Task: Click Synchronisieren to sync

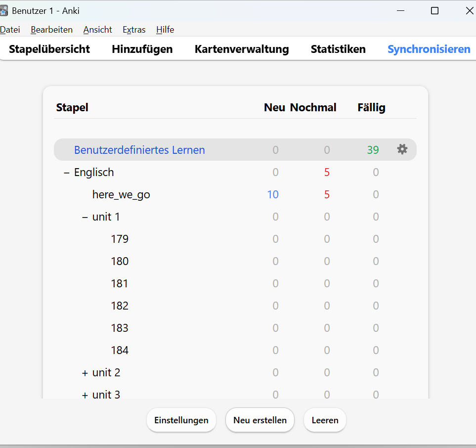Action: [x=429, y=49]
